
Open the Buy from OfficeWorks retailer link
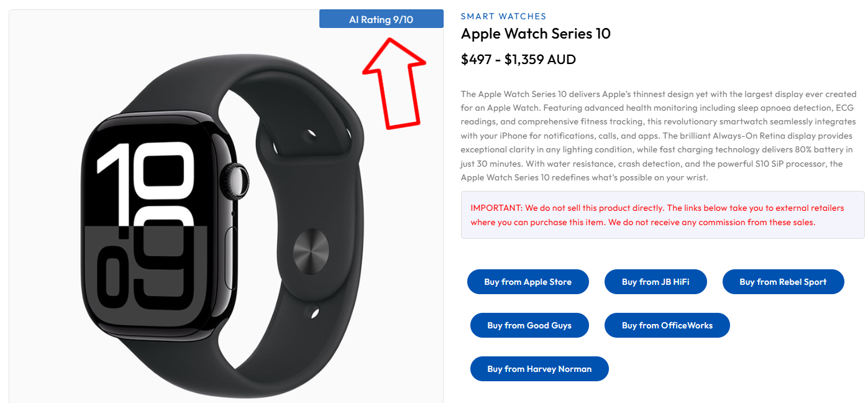coord(667,325)
